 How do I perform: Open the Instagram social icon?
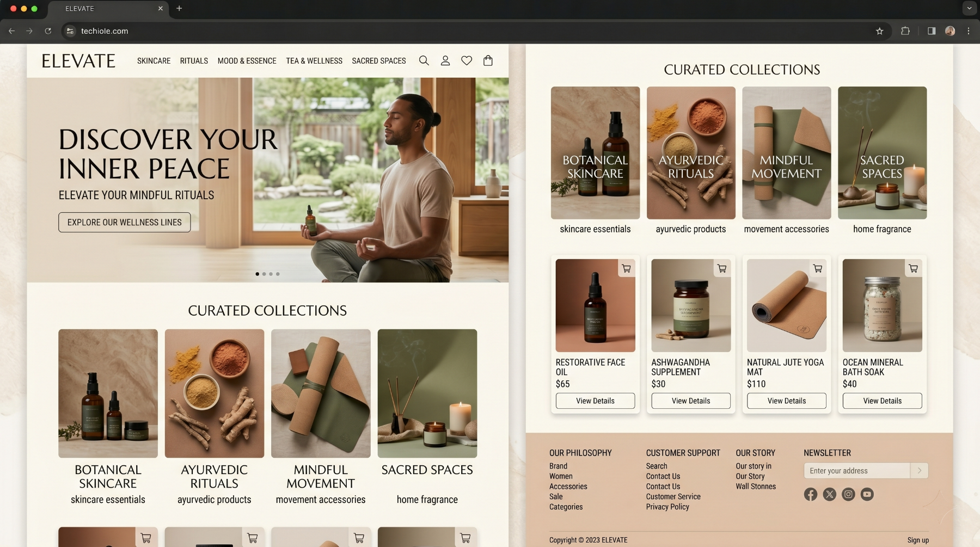tap(848, 494)
